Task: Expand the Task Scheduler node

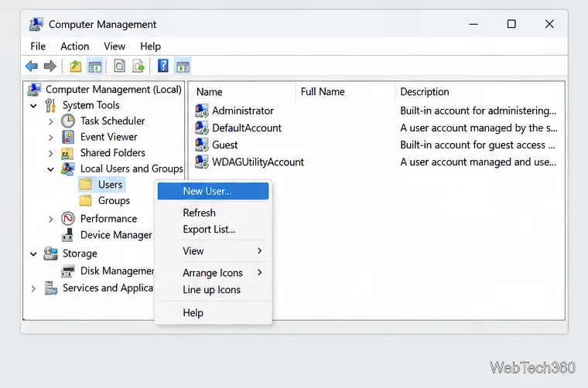Action: tap(50, 121)
